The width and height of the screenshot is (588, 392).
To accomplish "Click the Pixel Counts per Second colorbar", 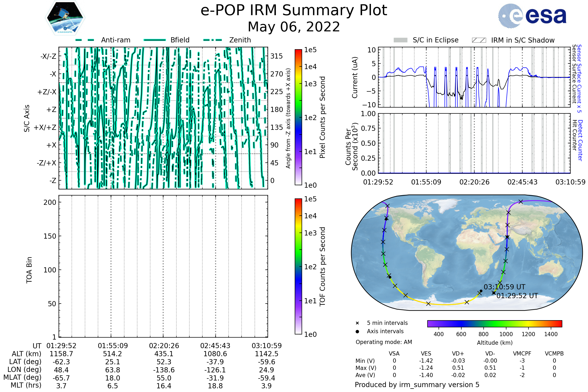I will (x=298, y=117).
